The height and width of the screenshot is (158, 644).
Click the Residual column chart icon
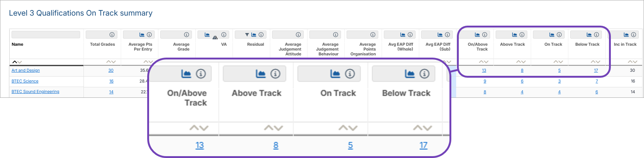(254, 35)
